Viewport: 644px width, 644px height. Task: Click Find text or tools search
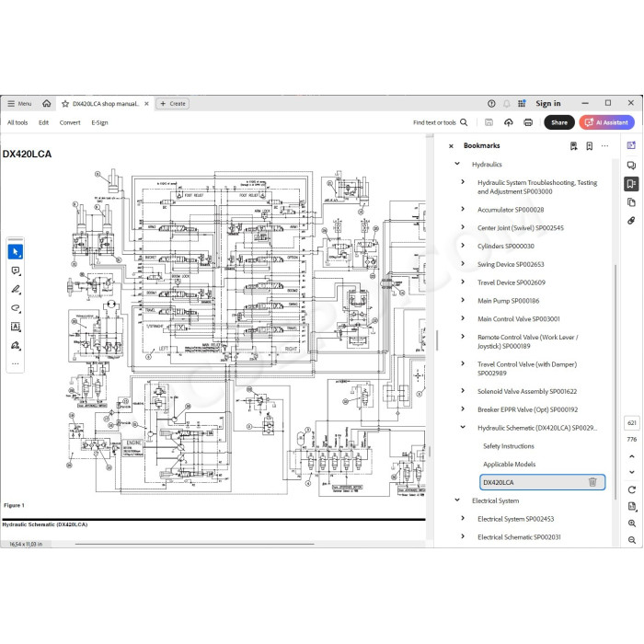[x=441, y=122]
